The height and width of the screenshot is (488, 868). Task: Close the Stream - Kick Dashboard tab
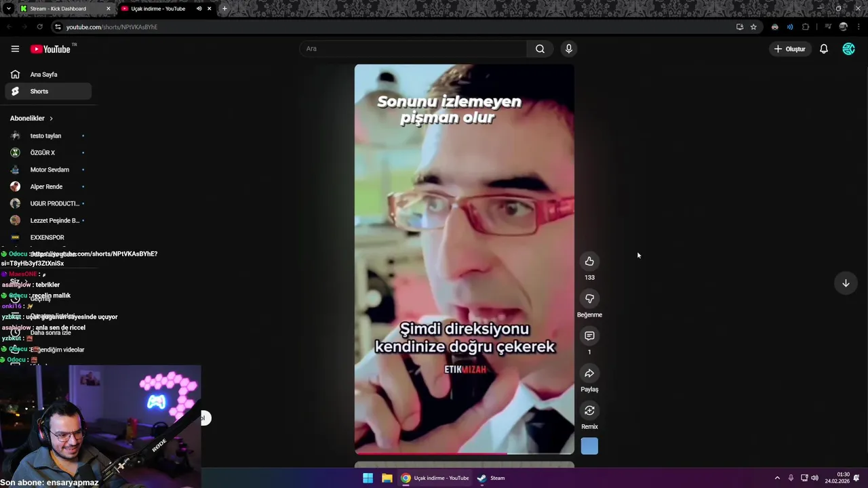point(108,9)
